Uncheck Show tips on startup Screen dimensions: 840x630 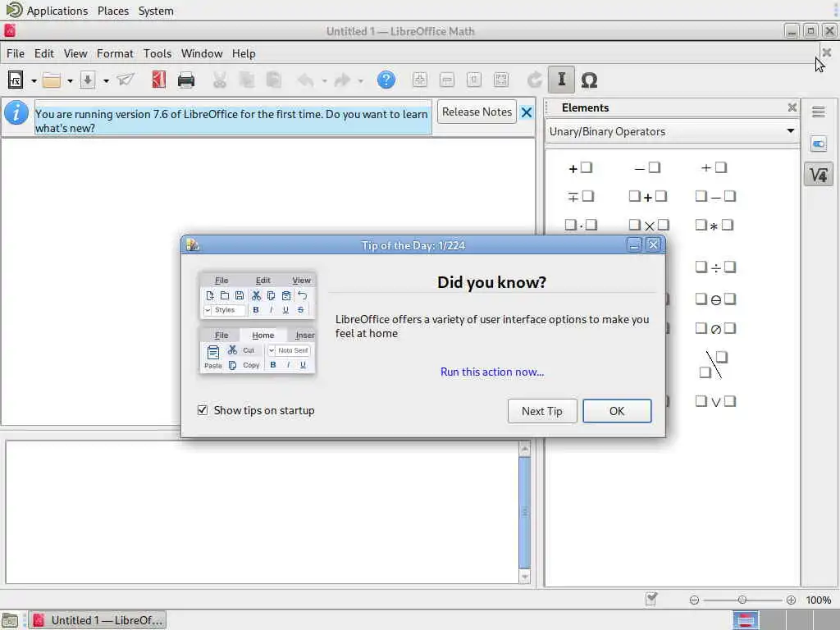point(203,410)
